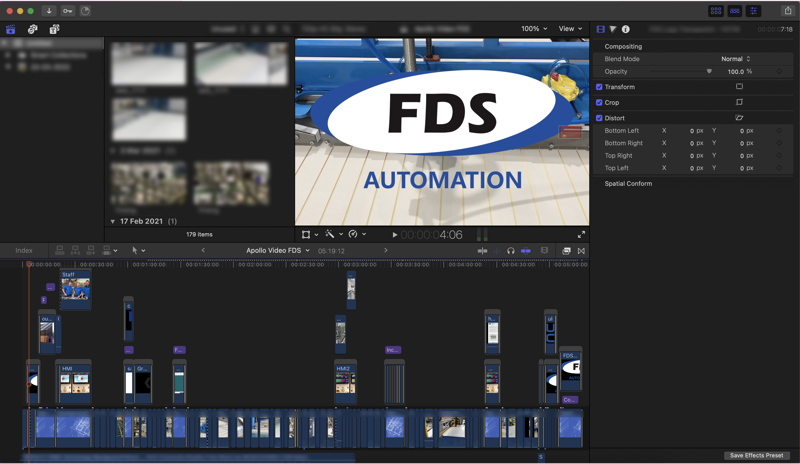
Task: Switch to the Info inspector tab
Action: click(626, 29)
